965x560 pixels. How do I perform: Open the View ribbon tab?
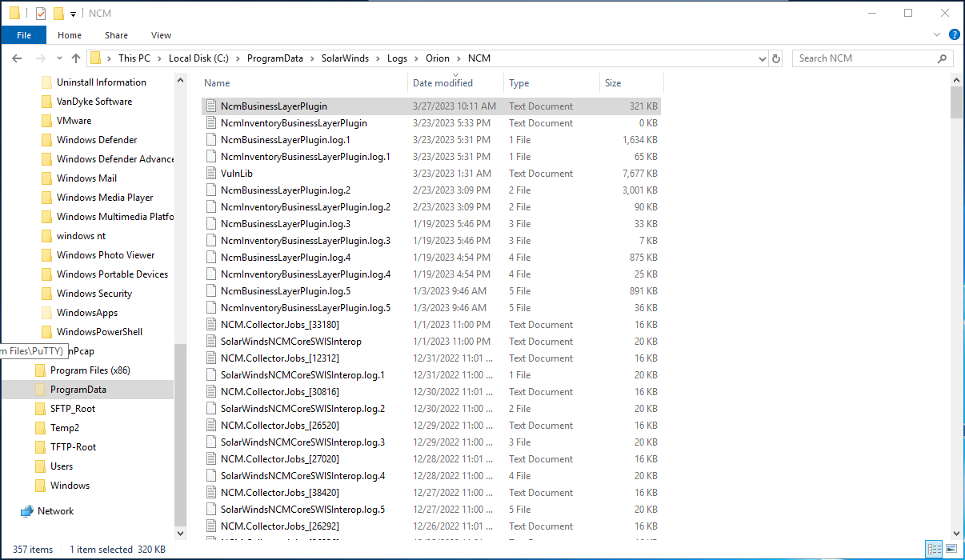point(162,35)
